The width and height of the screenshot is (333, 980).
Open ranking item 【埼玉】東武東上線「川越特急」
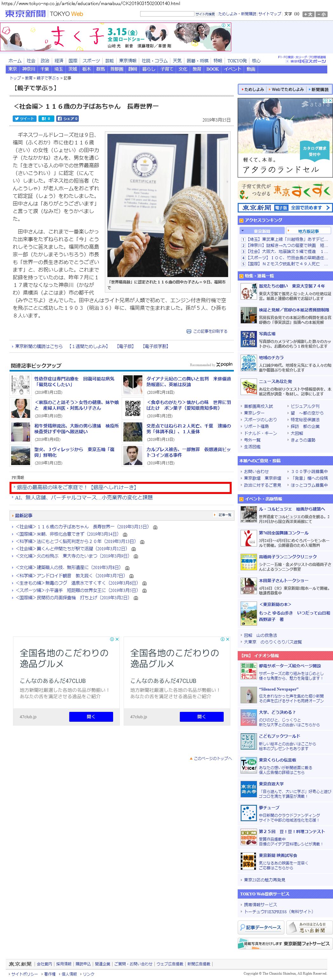287,239
